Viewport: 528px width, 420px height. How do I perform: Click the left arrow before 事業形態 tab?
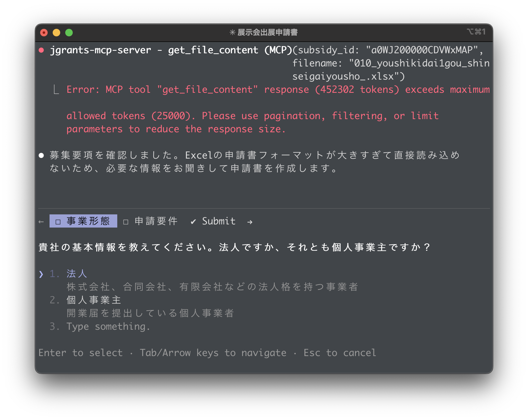tap(41, 222)
